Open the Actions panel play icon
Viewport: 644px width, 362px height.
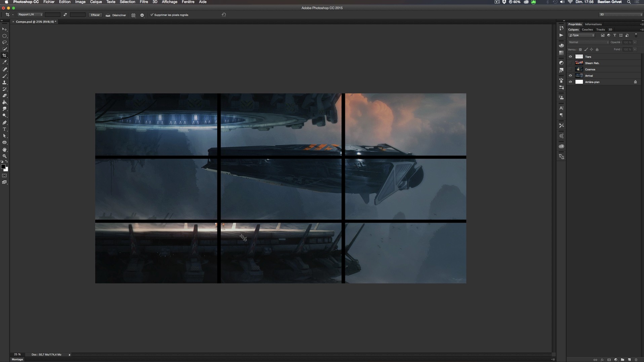561,35
